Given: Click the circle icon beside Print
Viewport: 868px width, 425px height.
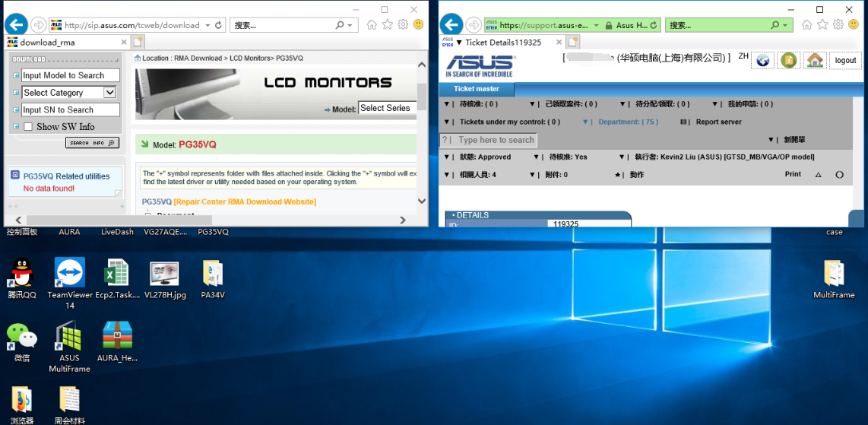Looking at the screenshot, I should pos(839,175).
